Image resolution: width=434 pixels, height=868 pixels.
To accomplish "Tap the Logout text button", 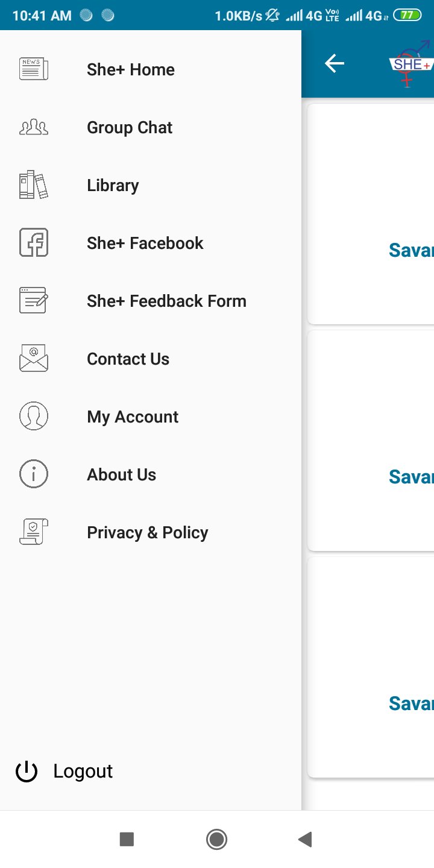I will (x=83, y=771).
